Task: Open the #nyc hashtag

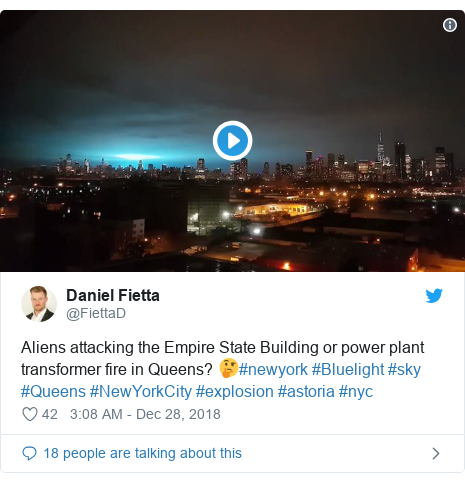Action: (x=356, y=391)
